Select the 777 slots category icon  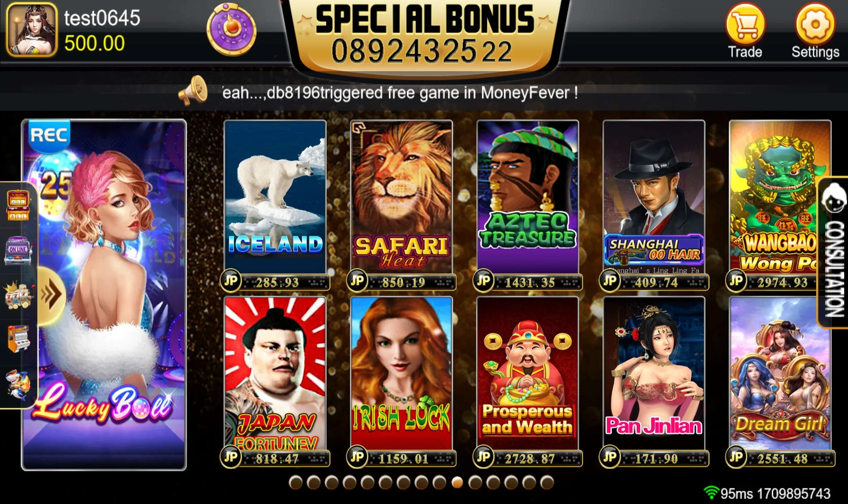pos(19,296)
